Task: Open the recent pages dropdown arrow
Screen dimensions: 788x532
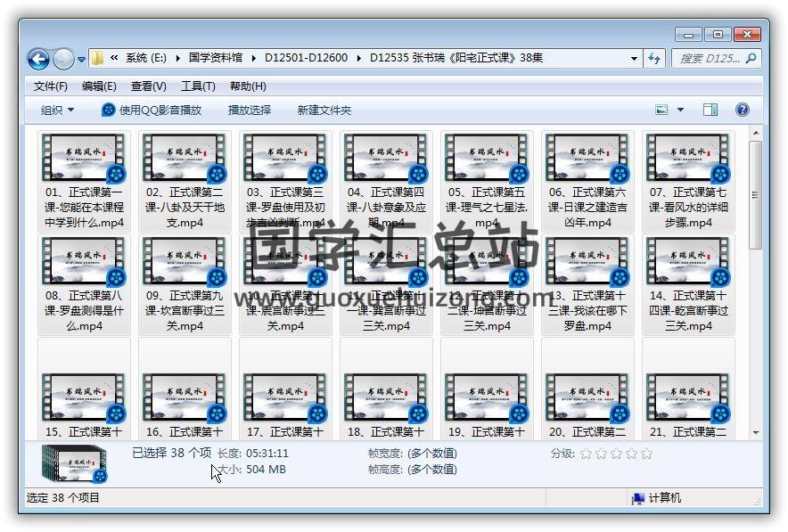Action: pyautogui.click(x=81, y=60)
